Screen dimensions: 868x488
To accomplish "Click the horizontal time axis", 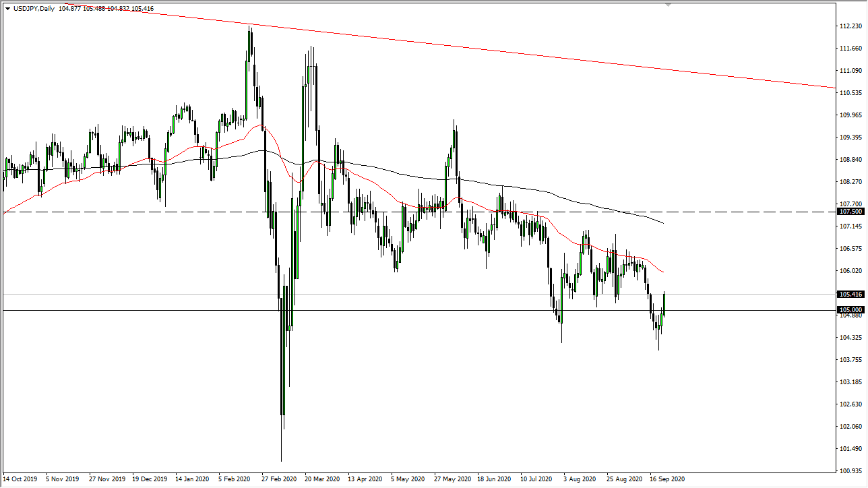I will tap(404, 479).
